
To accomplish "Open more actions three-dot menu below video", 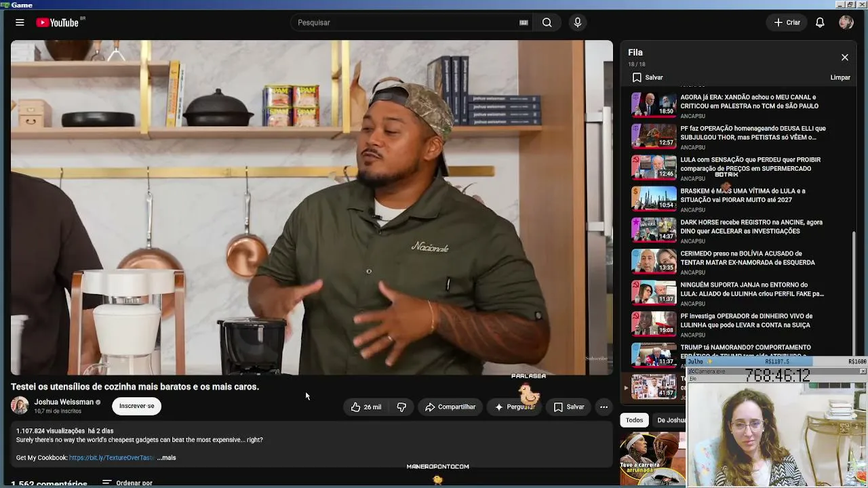I will coord(604,407).
